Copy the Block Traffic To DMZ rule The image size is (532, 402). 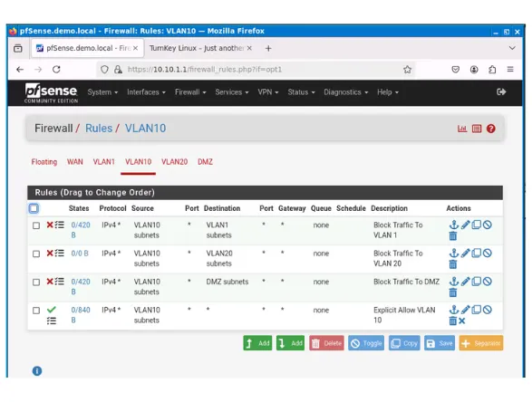477,282
